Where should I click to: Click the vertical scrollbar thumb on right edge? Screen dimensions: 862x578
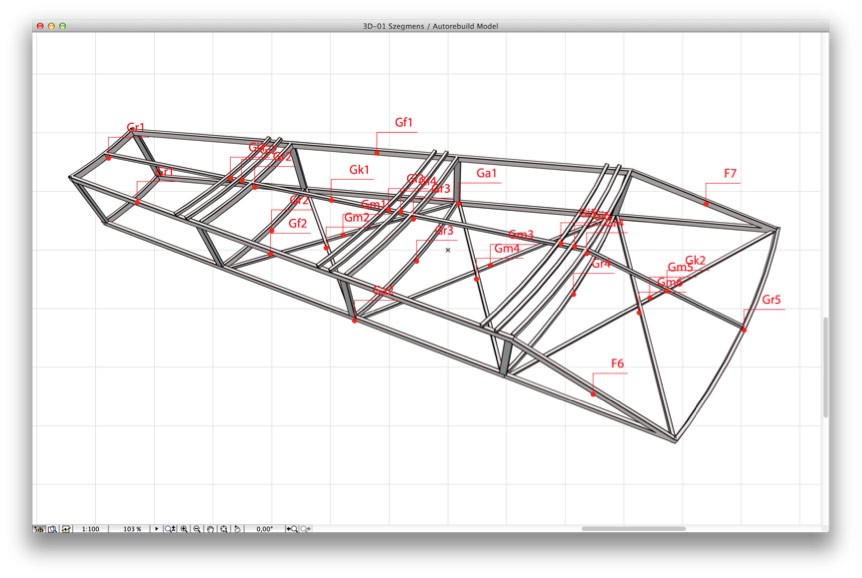click(x=825, y=367)
